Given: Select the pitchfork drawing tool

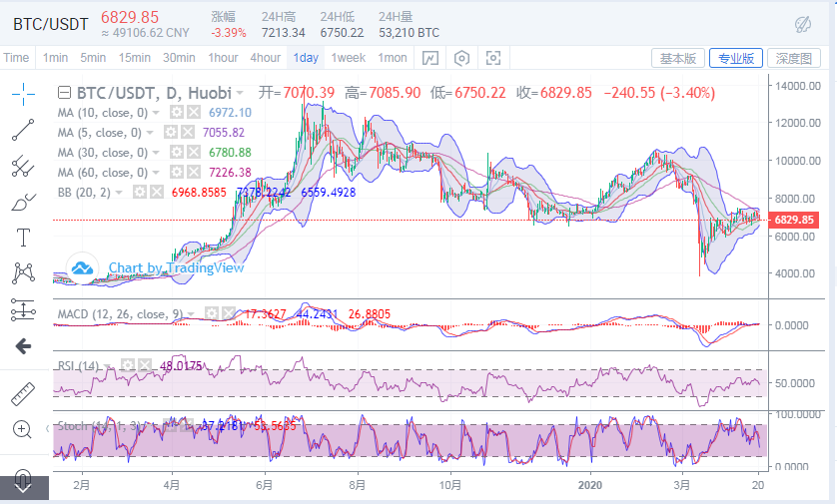Looking at the screenshot, I should [x=23, y=166].
